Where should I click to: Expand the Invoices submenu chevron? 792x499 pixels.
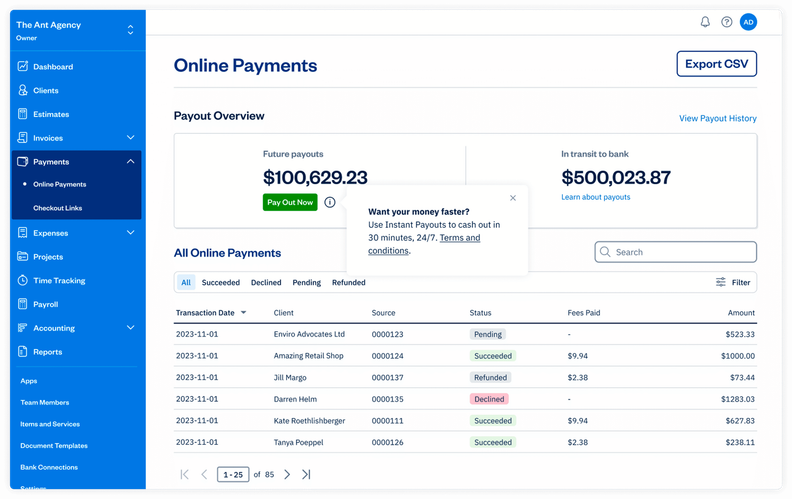[130, 137]
